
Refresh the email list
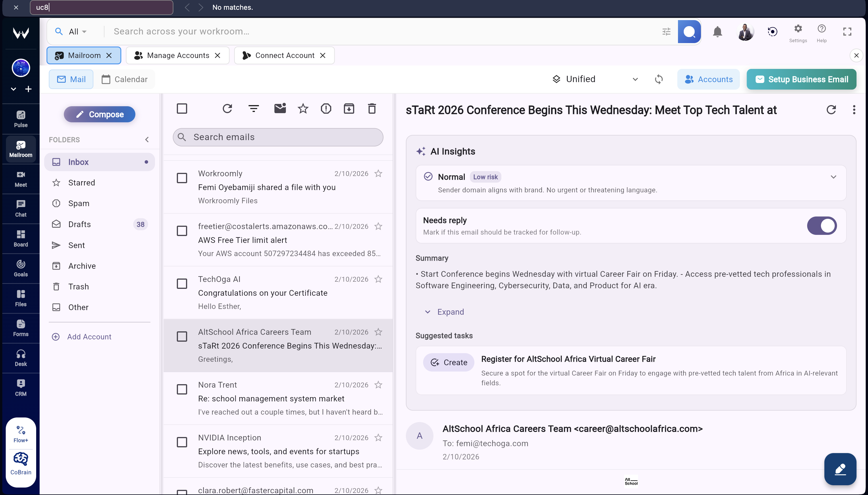pos(227,108)
